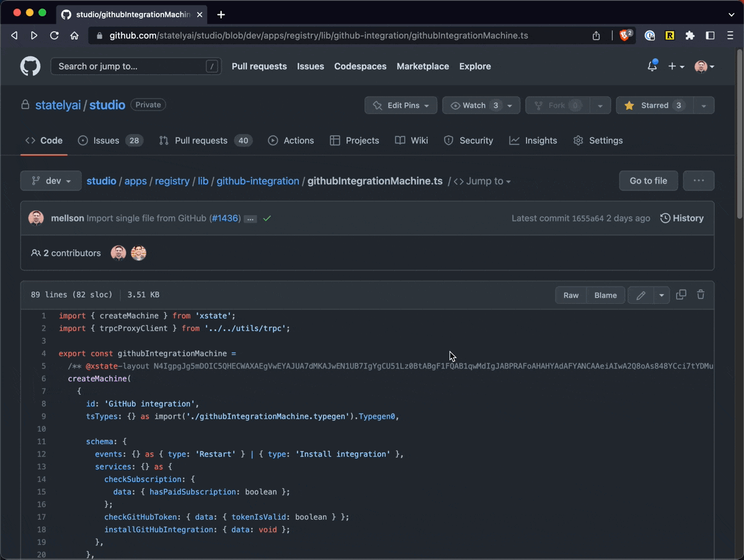Open the dev branch selector

point(50,180)
